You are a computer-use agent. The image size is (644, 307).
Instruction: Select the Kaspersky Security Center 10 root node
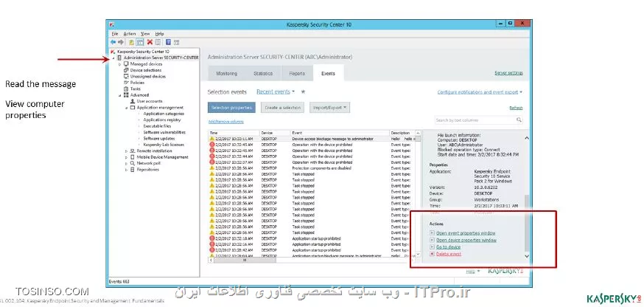tap(143, 52)
